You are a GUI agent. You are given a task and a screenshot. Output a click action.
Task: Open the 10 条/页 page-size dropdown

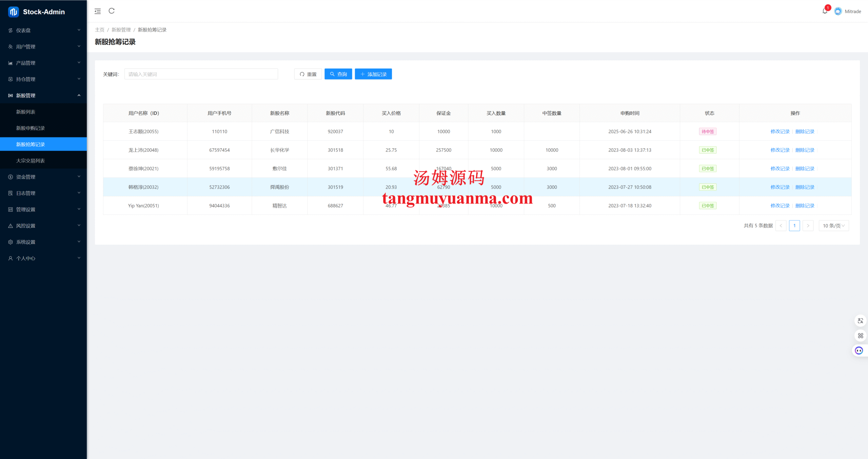tap(833, 226)
